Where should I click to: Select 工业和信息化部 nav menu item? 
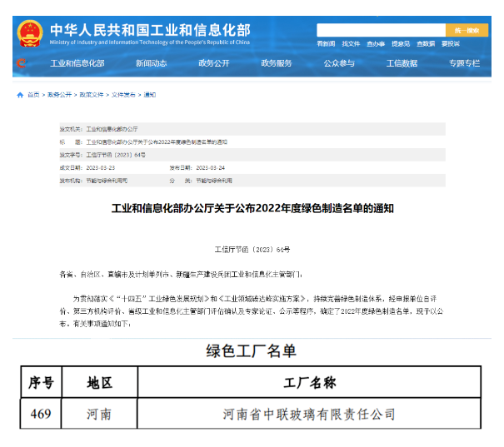[77, 63]
